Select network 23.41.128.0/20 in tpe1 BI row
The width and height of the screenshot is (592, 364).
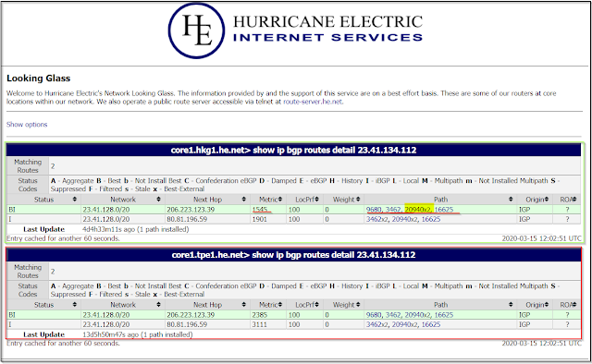pyautogui.click(x=106, y=315)
